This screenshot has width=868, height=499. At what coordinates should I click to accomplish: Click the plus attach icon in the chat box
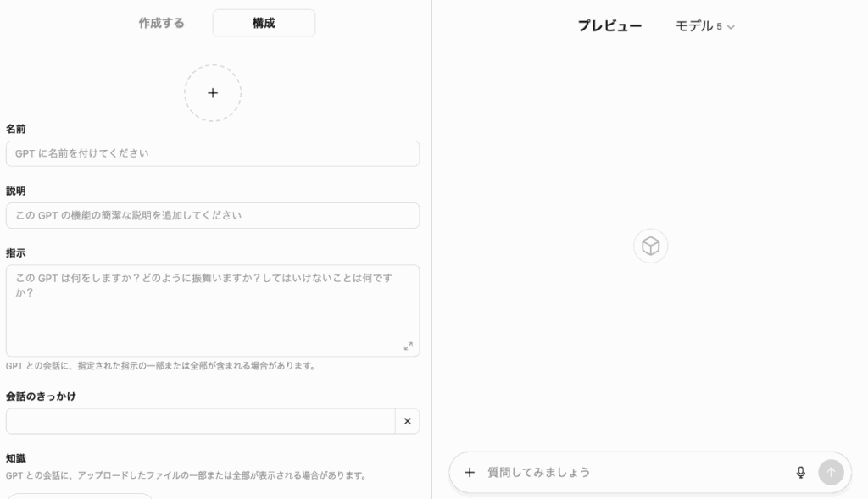click(470, 472)
